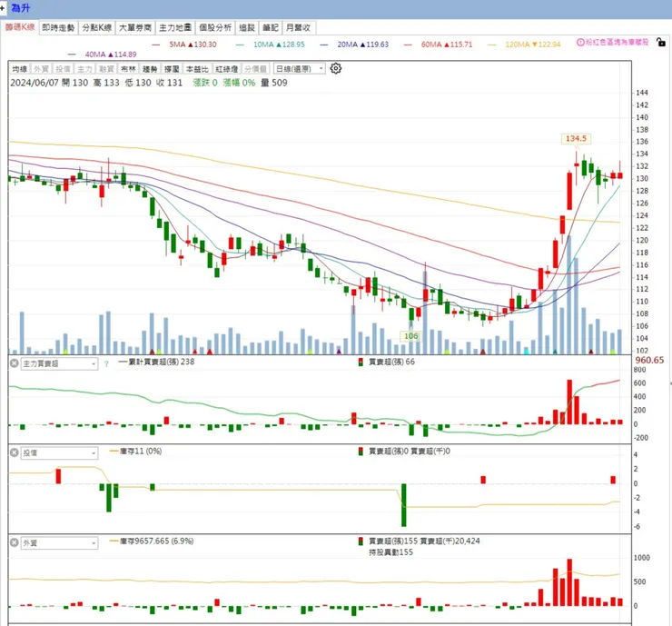Toggle the 趨勢 trend overlay
Screen dimensions: 672x626
pos(150,69)
